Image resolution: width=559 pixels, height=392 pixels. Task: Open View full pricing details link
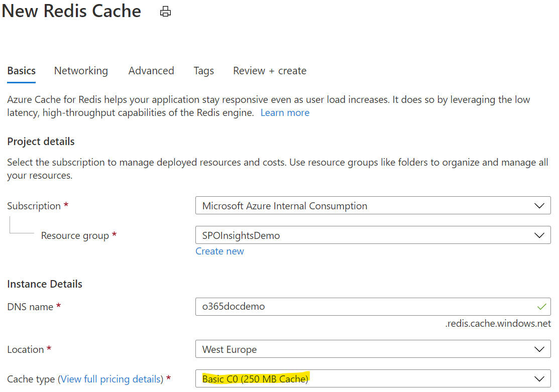(110, 379)
